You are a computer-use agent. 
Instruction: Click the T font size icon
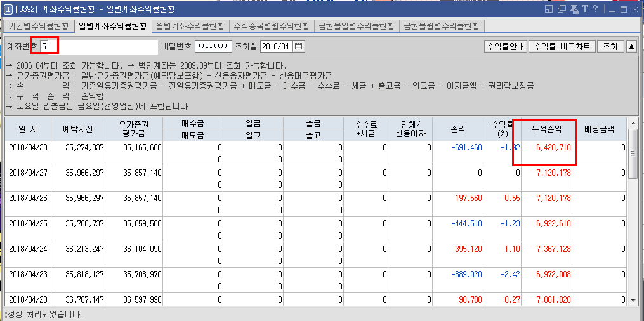coord(584,9)
